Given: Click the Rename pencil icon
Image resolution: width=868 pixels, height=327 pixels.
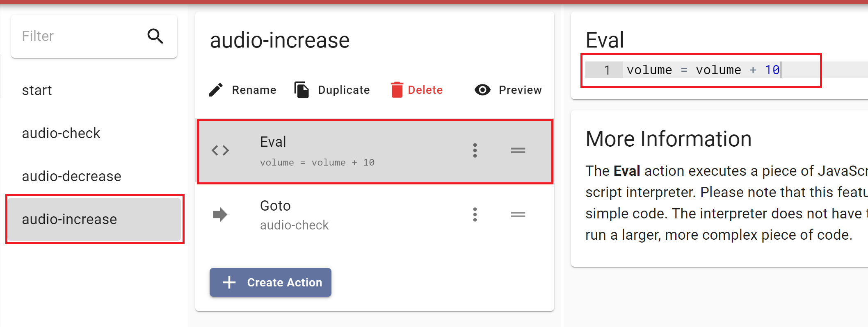Looking at the screenshot, I should pos(216,90).
